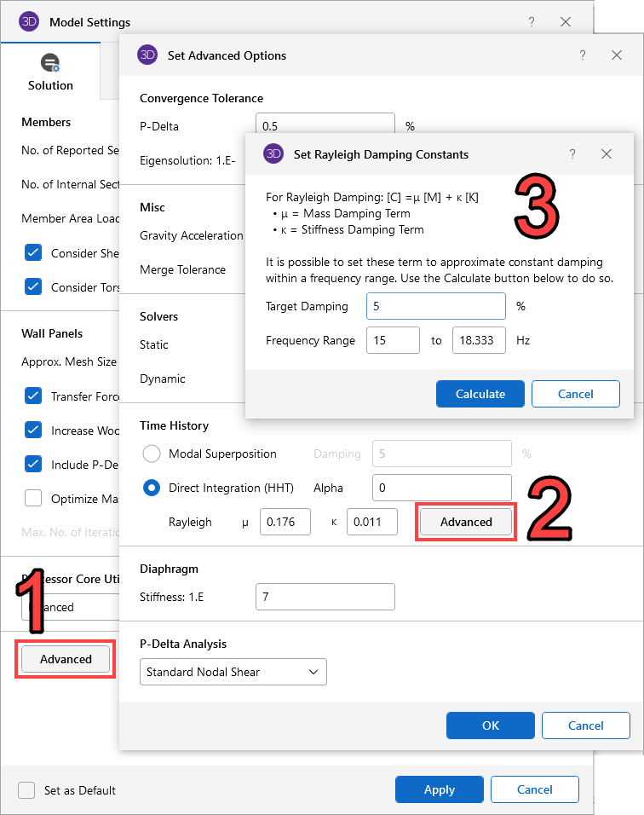644x815 pixels.
Task: Open the P-Delta Analysis dropdown
Action: point(233,672)
